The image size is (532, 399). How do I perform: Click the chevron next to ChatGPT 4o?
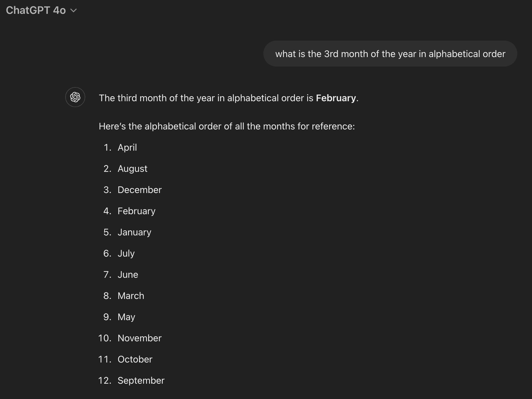point(73,11)
